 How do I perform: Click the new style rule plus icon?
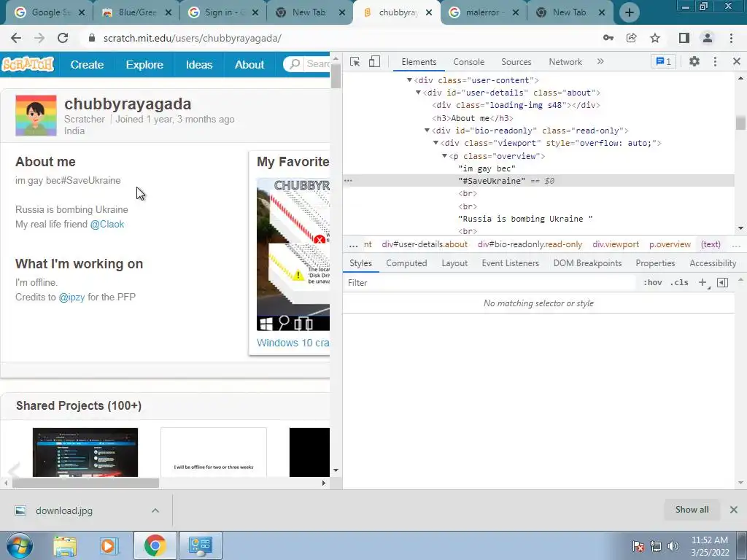point(703,282)
